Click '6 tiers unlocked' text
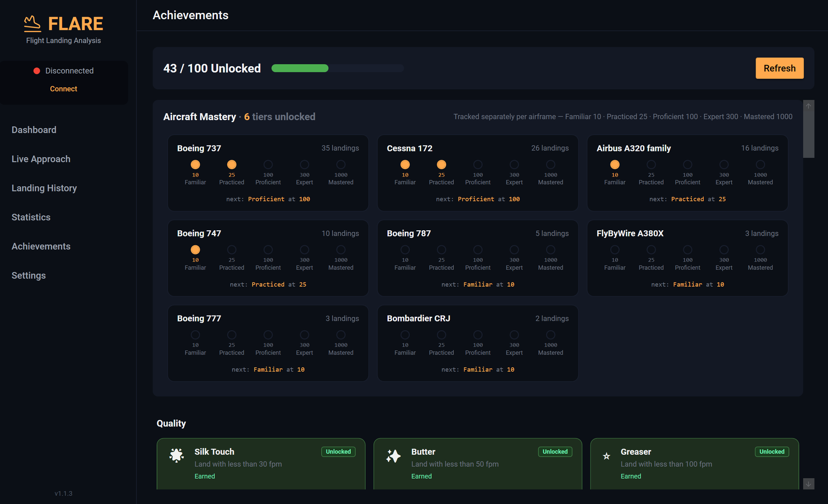Screen dimensions: 828x504 click(279, 117)
